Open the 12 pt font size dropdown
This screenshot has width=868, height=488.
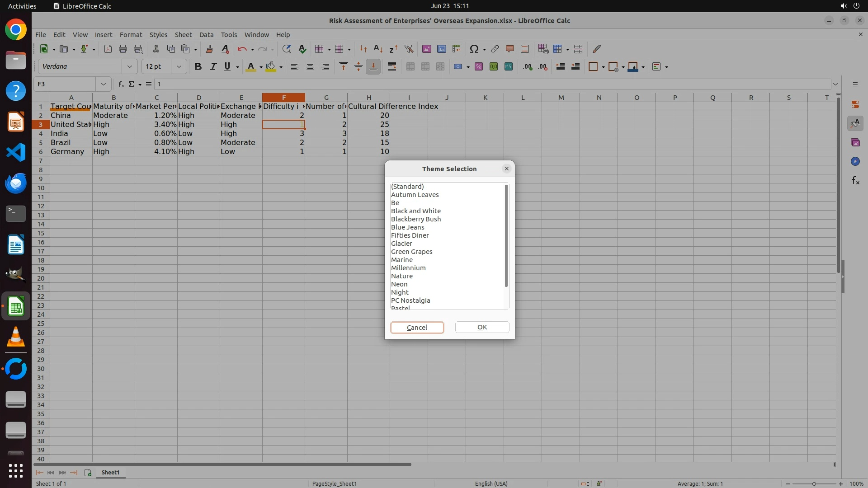pyautogui.click(x=179, y=67)
